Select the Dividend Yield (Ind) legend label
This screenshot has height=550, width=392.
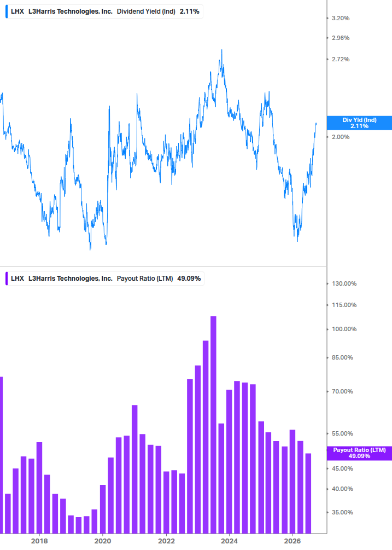coord(146,11)
